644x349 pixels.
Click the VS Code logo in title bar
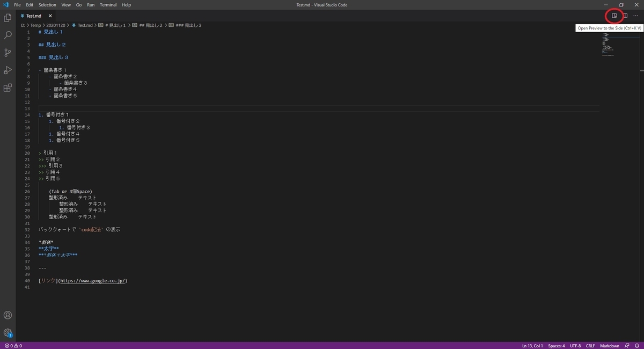(6, 5)
